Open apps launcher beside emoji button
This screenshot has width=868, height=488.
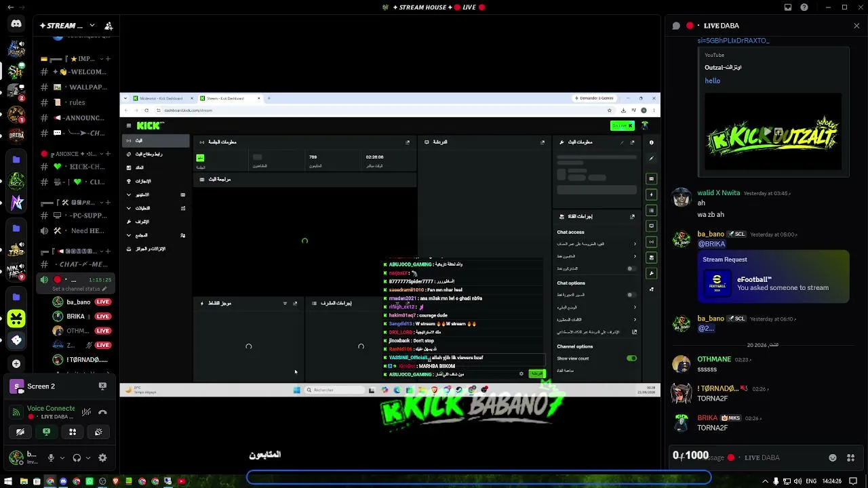pyautogui.click(x=850, y=457)
